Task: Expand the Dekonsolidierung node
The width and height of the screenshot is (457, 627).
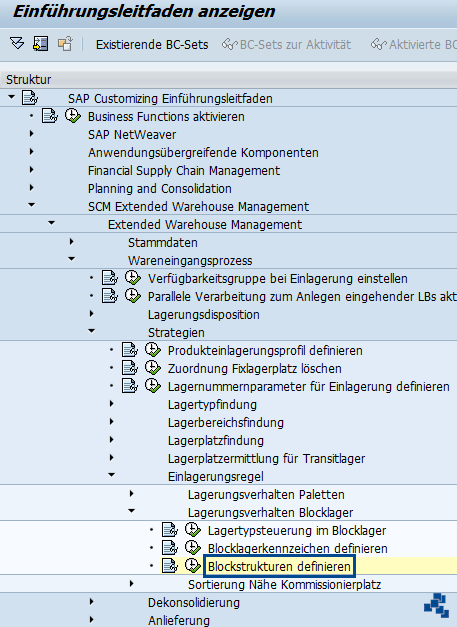Action: 92,601
